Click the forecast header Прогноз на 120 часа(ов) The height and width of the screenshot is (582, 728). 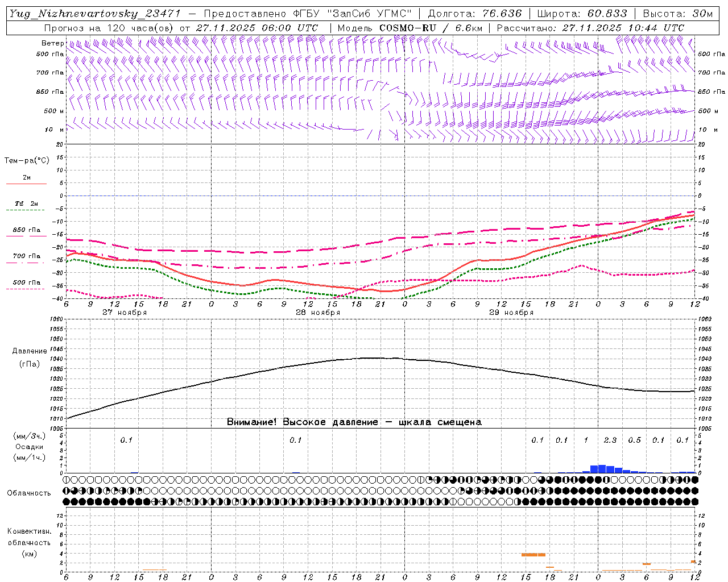point(109,28)
